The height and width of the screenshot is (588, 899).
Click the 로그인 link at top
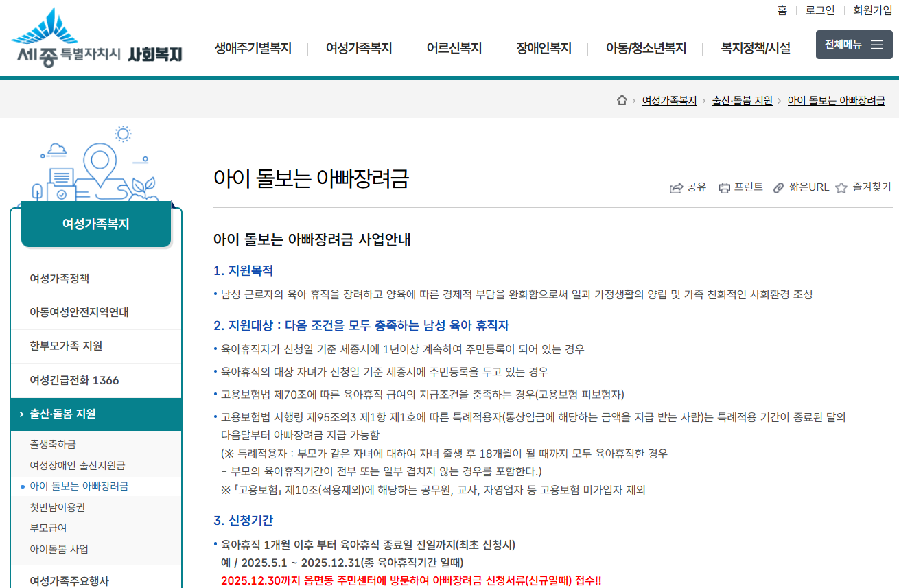pyautogui.click(x=819, y=10)
